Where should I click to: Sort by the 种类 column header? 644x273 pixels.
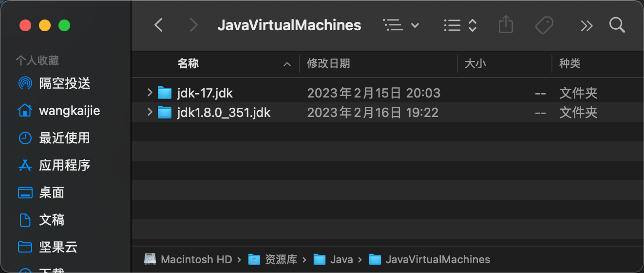[x=570, y=63]
